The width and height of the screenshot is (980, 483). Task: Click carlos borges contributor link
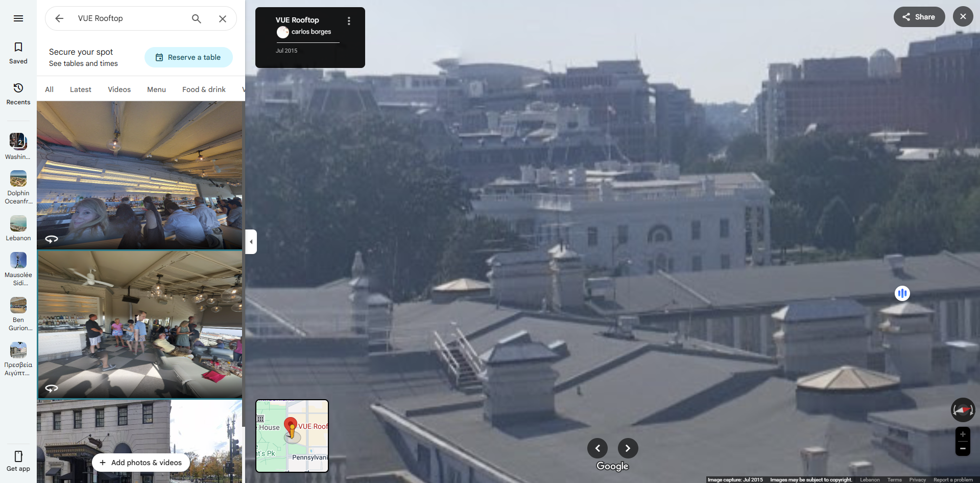click(311, 32)
